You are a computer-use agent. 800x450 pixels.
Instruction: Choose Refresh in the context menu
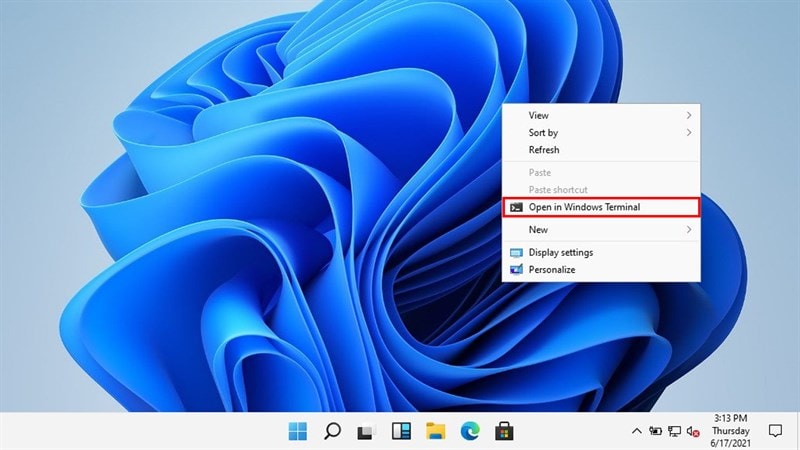(x=601, y=150)
